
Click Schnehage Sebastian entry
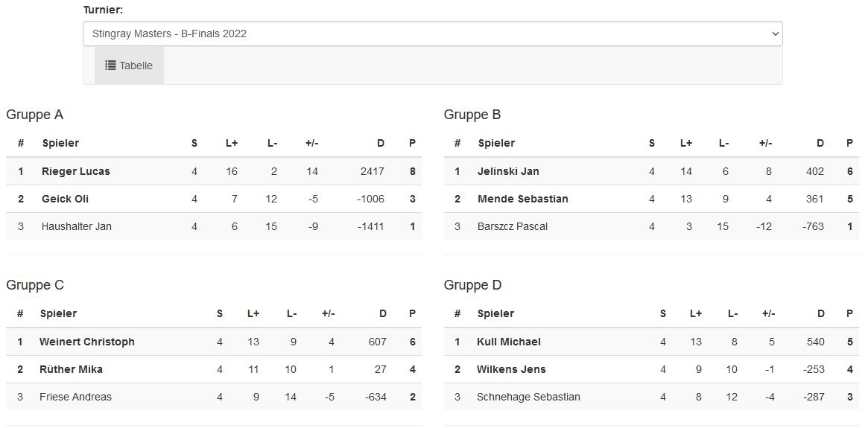[x=528, y=397]
